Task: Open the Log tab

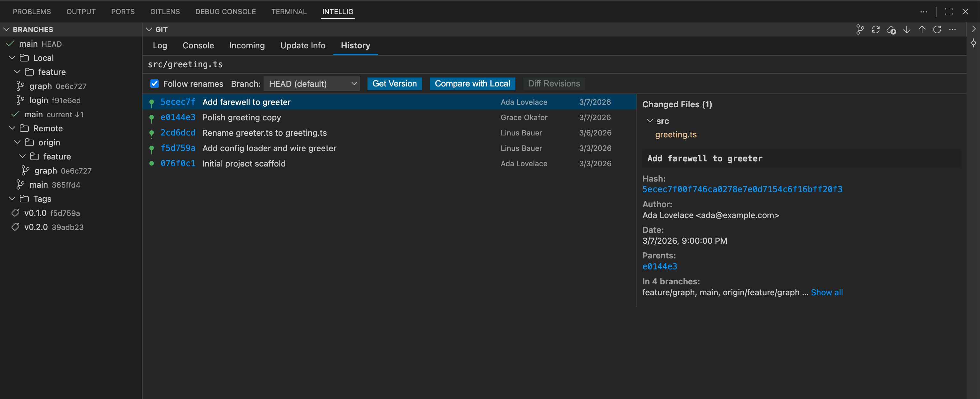Action: 160,46
